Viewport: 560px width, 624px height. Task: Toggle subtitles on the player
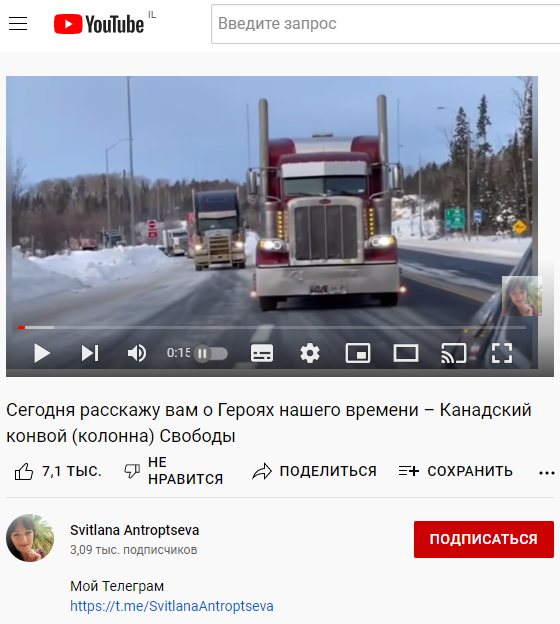262,353
